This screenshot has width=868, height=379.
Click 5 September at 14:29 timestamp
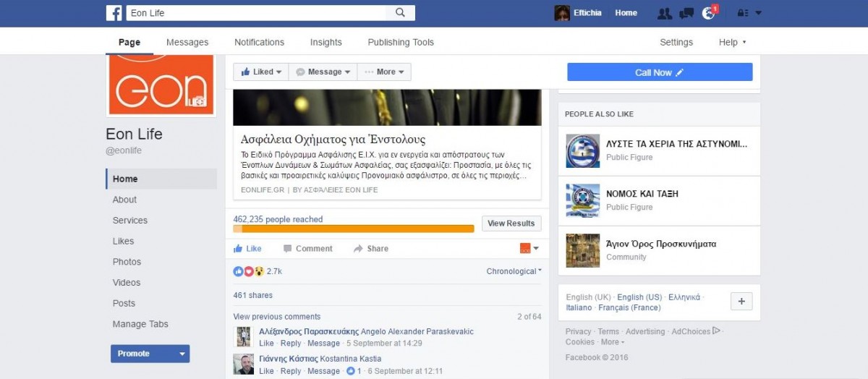tap(384, 344)
